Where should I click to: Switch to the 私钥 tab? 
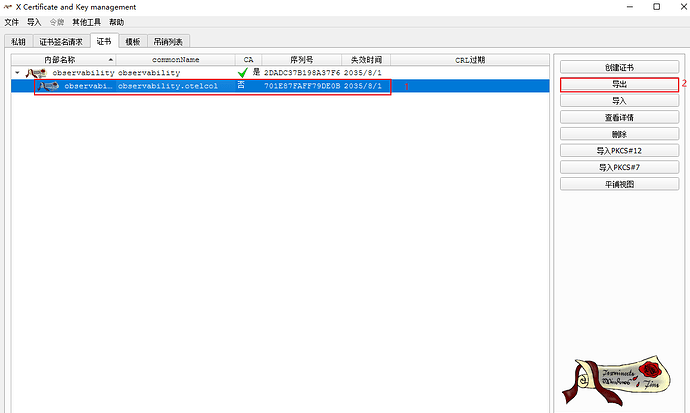click(x=18, y=41)
